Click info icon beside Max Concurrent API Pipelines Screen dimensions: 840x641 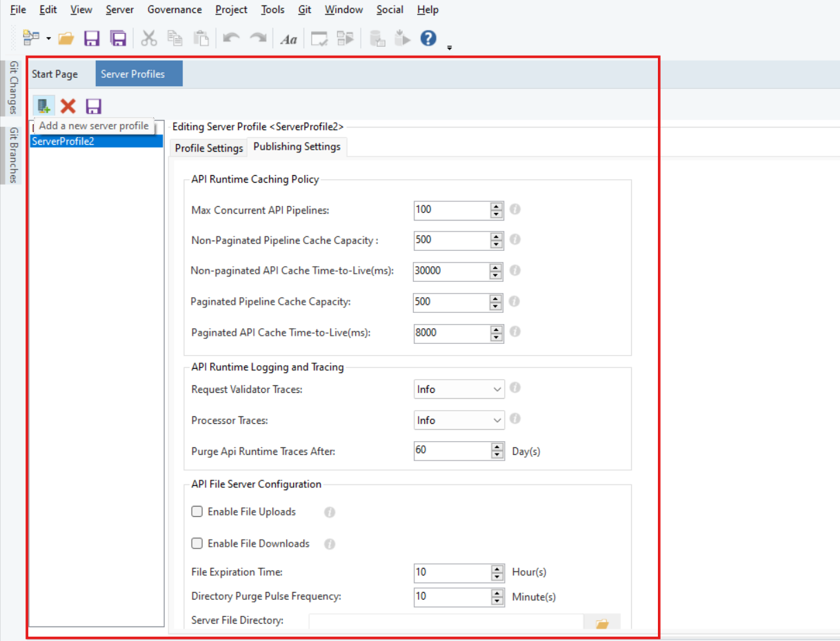(x=514, y=209)
